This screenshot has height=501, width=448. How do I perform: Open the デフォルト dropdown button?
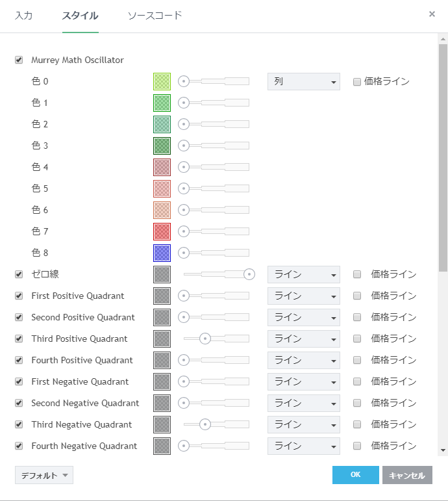(44, 475)
